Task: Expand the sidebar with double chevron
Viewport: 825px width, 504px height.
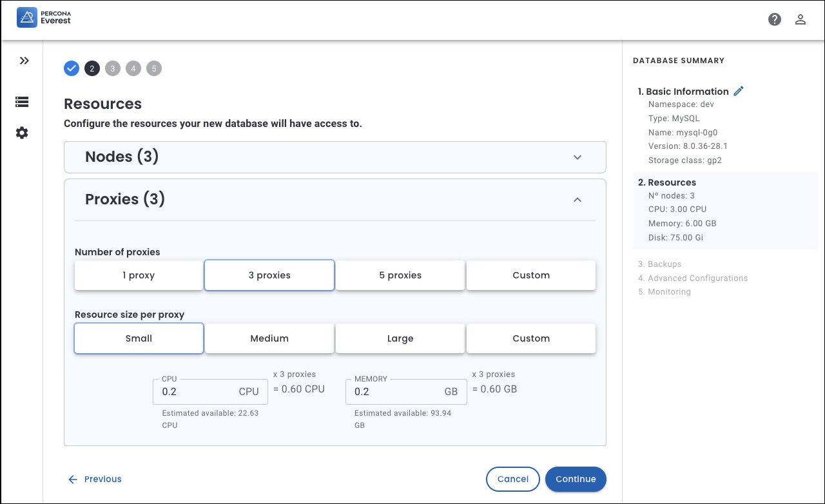Action: (24, 61)
